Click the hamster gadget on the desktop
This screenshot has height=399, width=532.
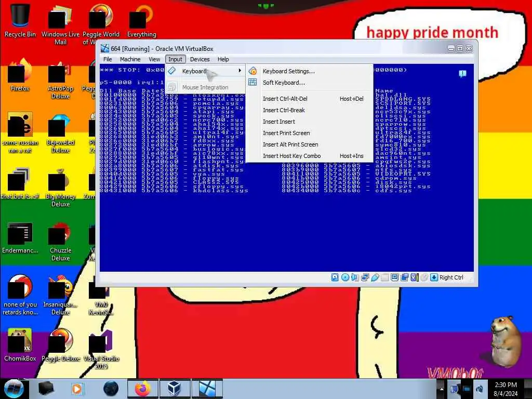[x=506, y=342]
